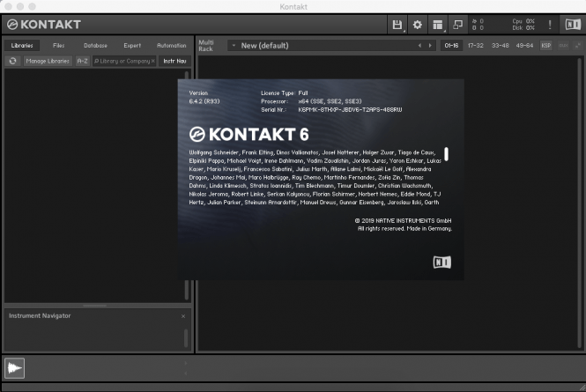Image resolution: width=586 pixels, height=392 pixels.
Task: Click the NI logo in About dialog
Action: 442,263
